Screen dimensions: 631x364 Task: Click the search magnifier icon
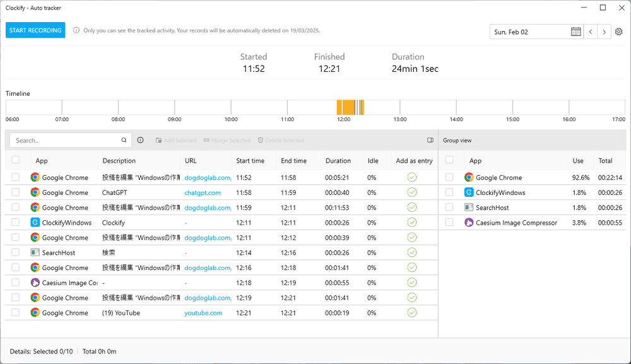[124, 140]
